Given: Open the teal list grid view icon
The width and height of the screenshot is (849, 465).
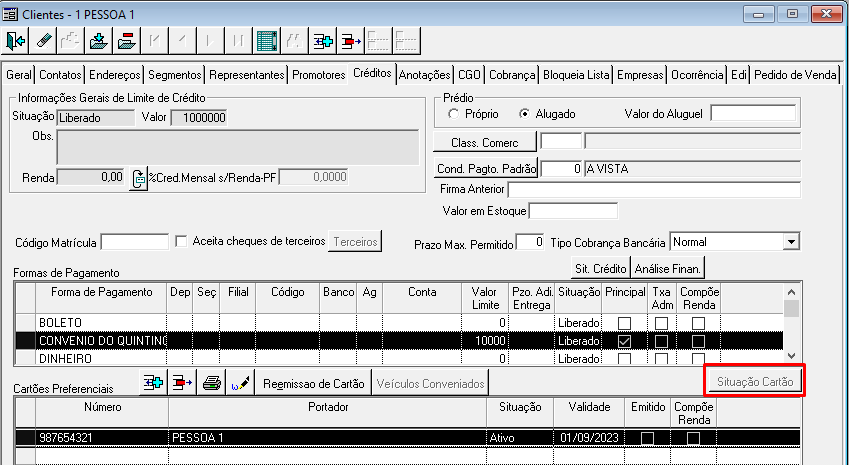Looking at the screenshot, I should tap(267, 41).
